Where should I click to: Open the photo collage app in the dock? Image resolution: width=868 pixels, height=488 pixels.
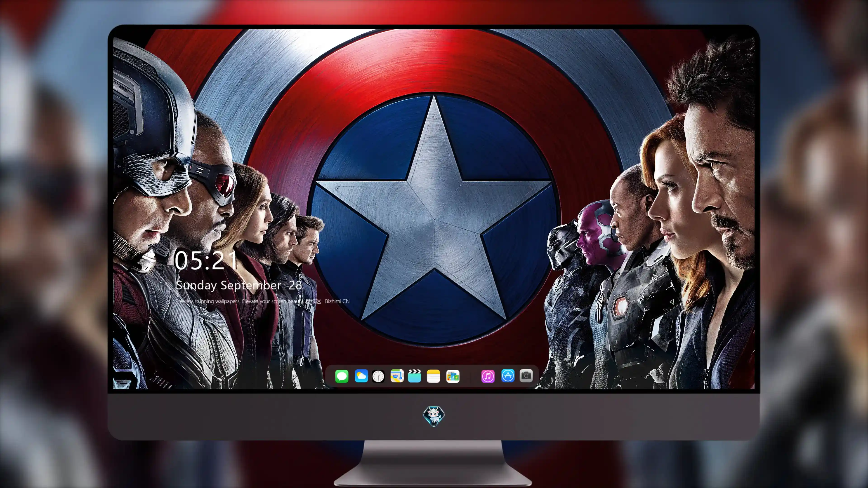pyautogui.click(x=453, y=376)
